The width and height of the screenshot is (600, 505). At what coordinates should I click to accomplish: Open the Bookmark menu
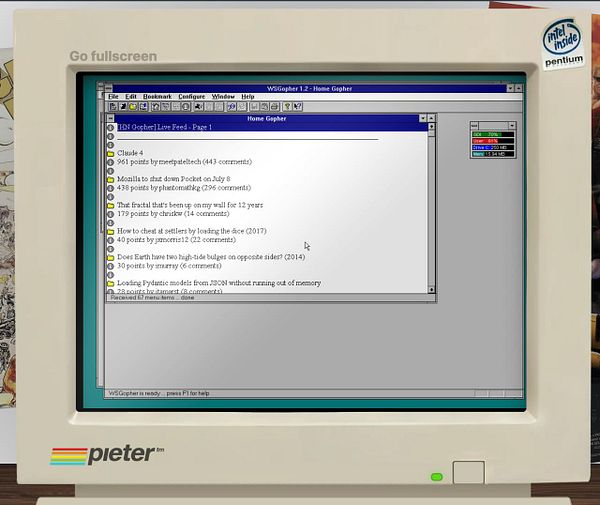[x=157, y=97]
